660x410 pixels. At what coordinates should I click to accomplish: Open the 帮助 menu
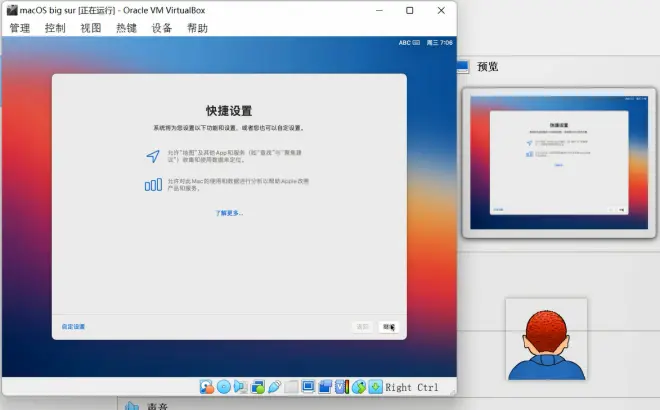tap(197, 28)
